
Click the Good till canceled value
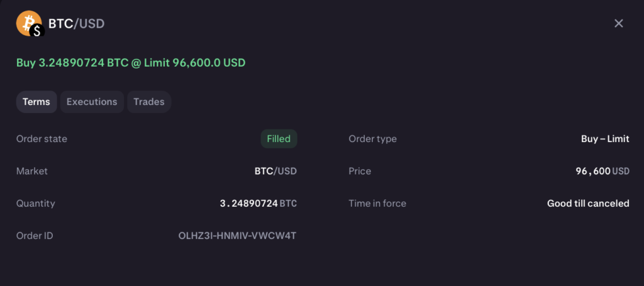point(588,204)
